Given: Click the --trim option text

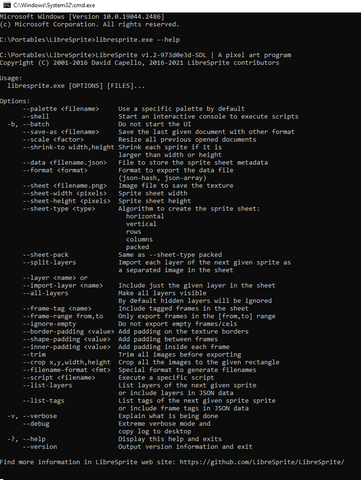Looking at the screenshot, I should point(34,354).
